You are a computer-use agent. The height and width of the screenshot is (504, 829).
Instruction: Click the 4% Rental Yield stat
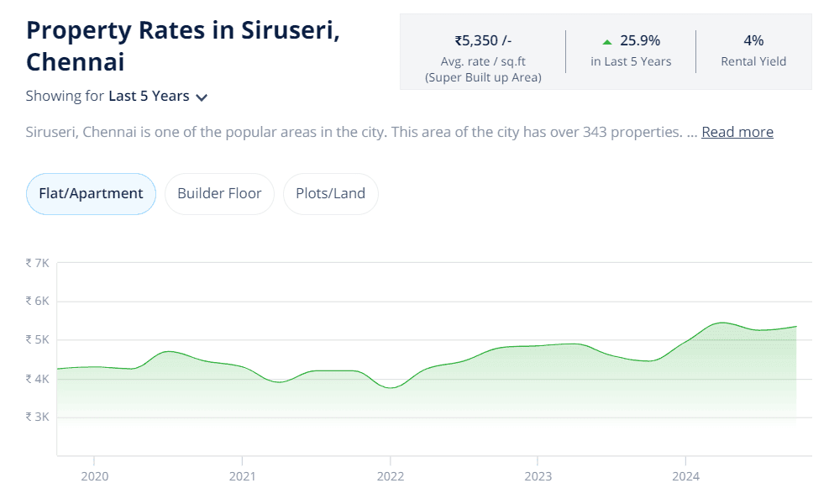click(x=753, y=40)
